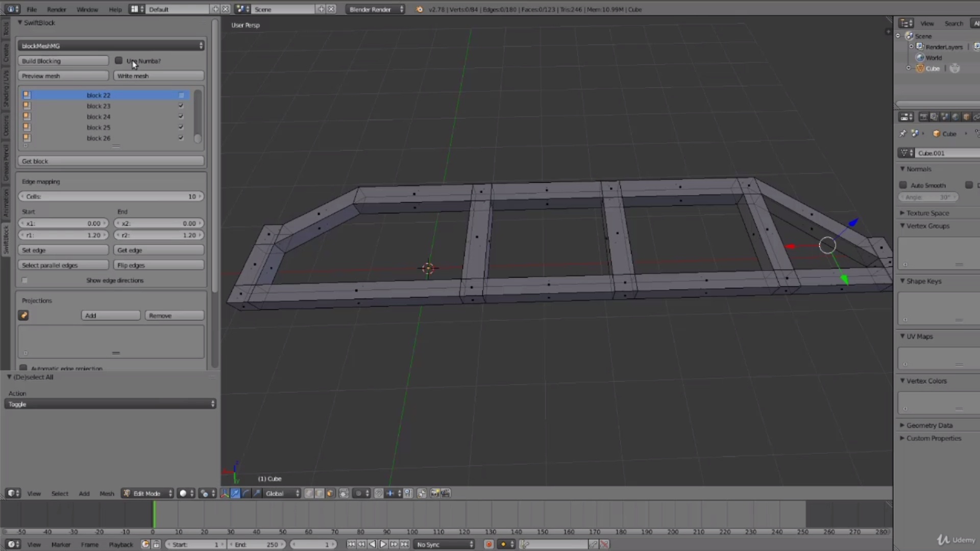Click the rotate manipulator icon
980x551 pixels.
pyautogui.click(x=246, y=493)
